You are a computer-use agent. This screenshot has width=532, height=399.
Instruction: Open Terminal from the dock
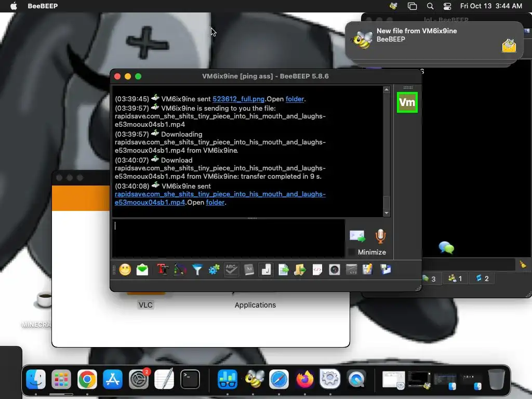pos(190,379)
